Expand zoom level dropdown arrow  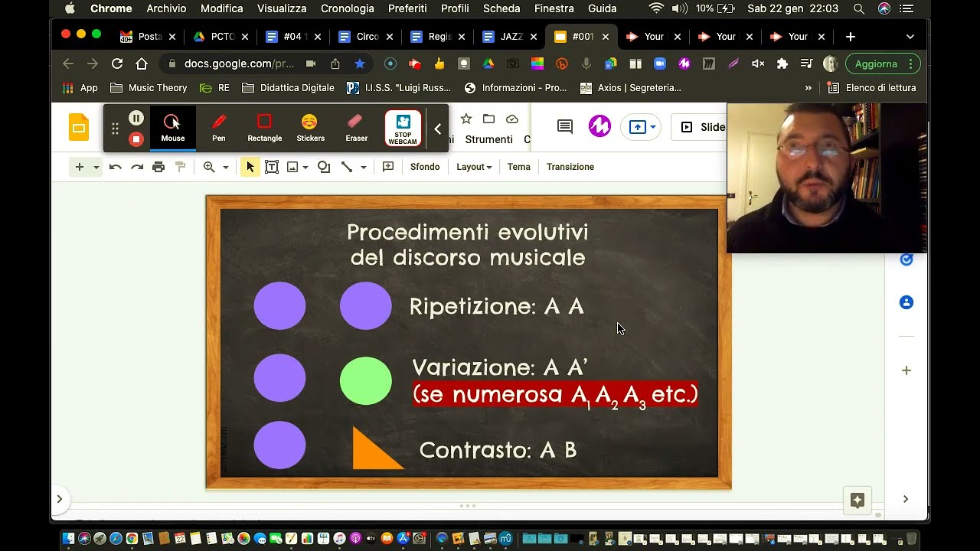click(225, 167)
